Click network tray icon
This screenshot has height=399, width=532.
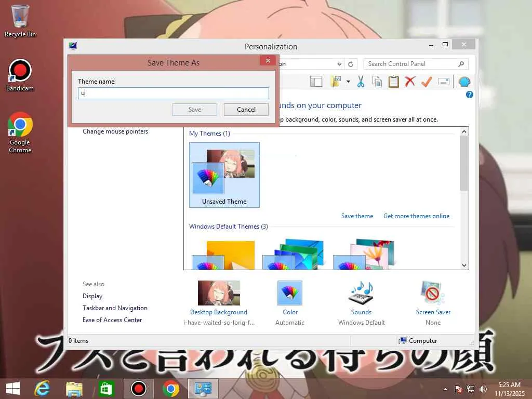[x=471, y=389]
